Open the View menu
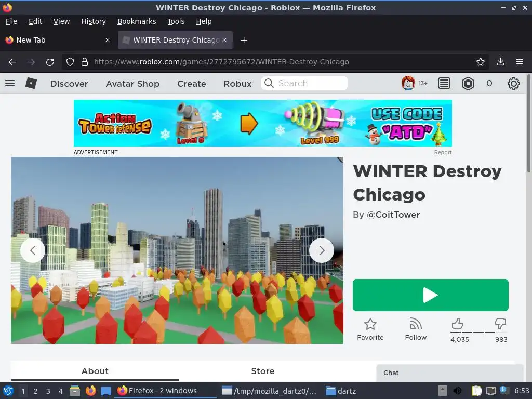This screenshot has height=399, width=532. 61,21
